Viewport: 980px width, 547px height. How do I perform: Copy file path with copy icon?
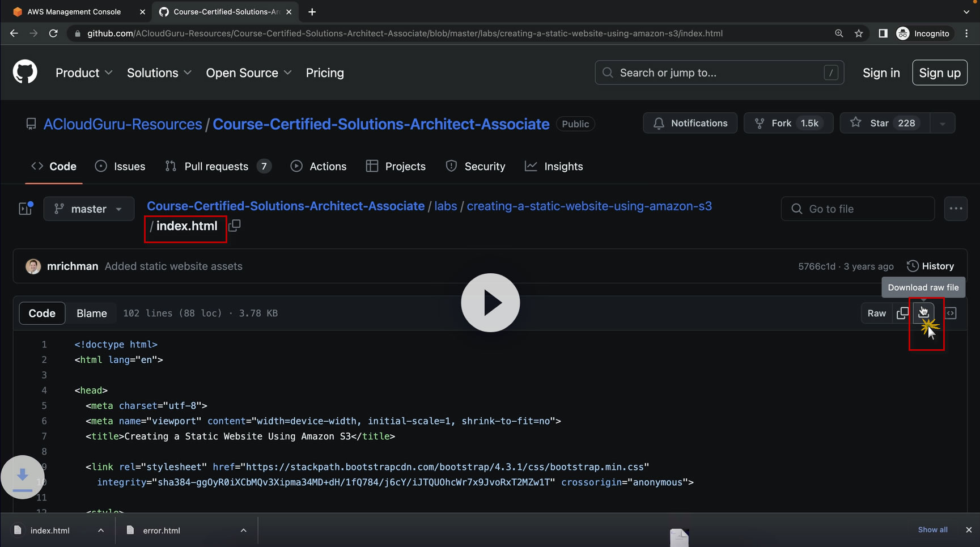(235, 226)
